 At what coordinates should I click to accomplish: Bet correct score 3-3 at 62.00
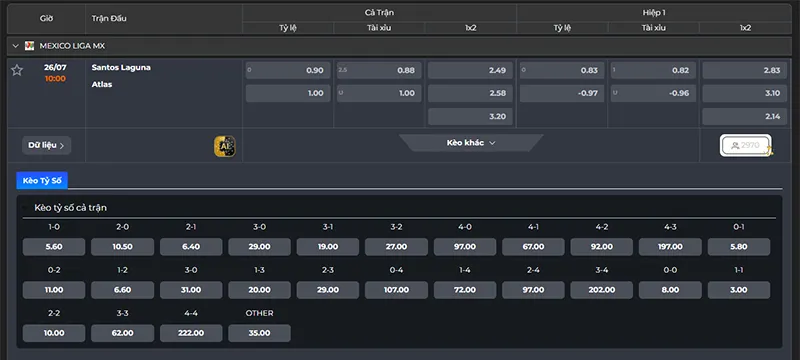point(122,333)
